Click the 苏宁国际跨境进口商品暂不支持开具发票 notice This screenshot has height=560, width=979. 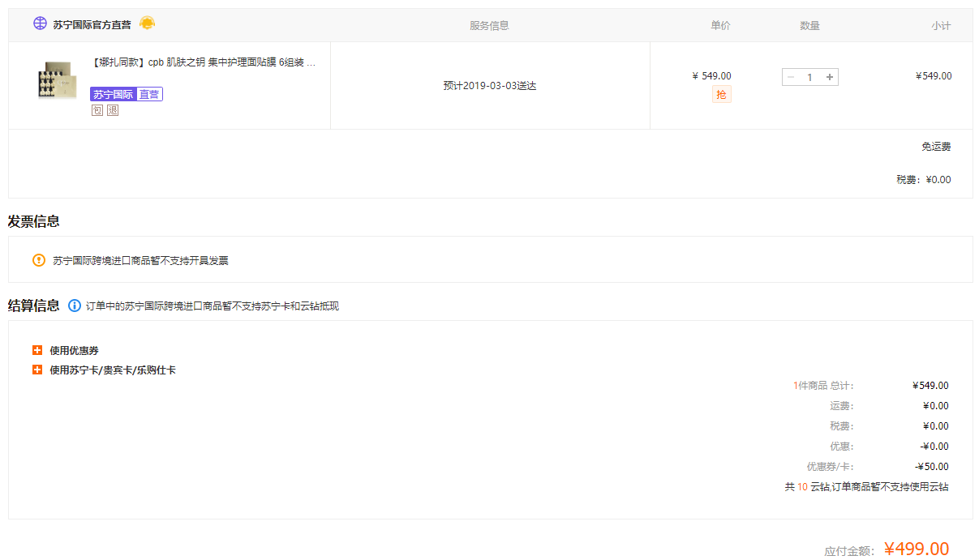[140, 260]
